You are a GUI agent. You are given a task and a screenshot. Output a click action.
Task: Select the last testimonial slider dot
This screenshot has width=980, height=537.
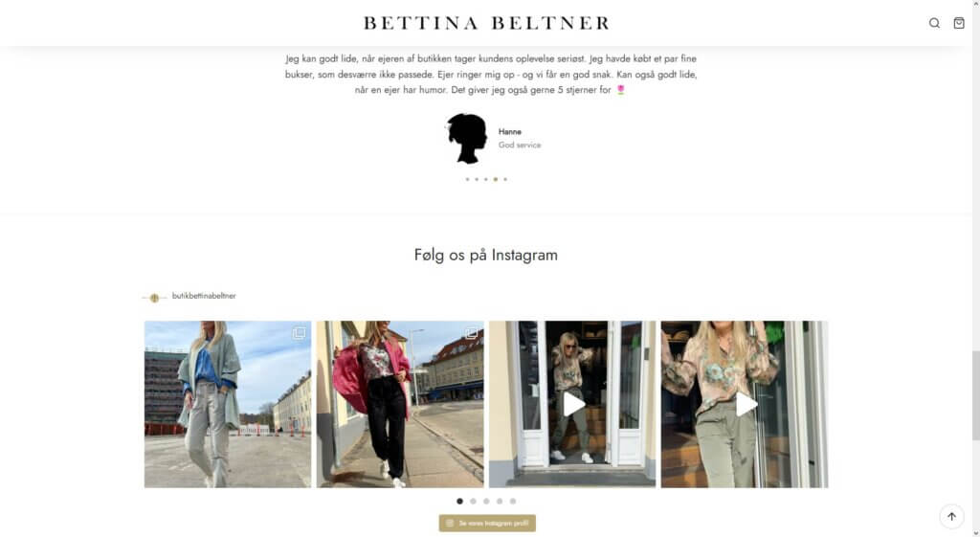click(505, 179)
